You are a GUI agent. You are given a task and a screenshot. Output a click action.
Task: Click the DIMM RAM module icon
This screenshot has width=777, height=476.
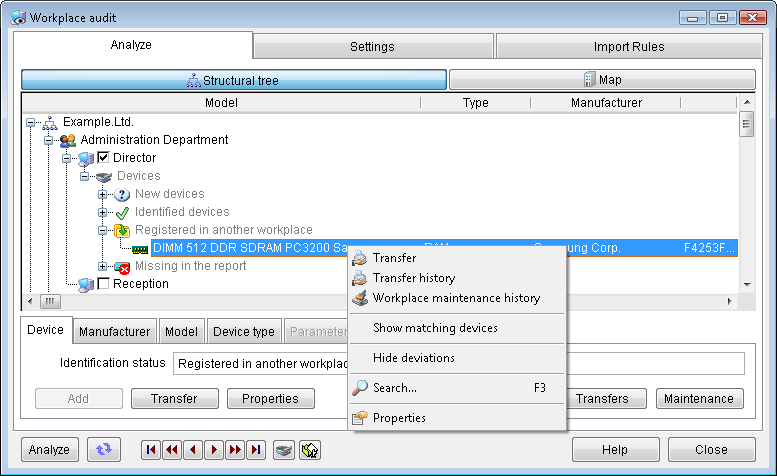pos(140,249)
